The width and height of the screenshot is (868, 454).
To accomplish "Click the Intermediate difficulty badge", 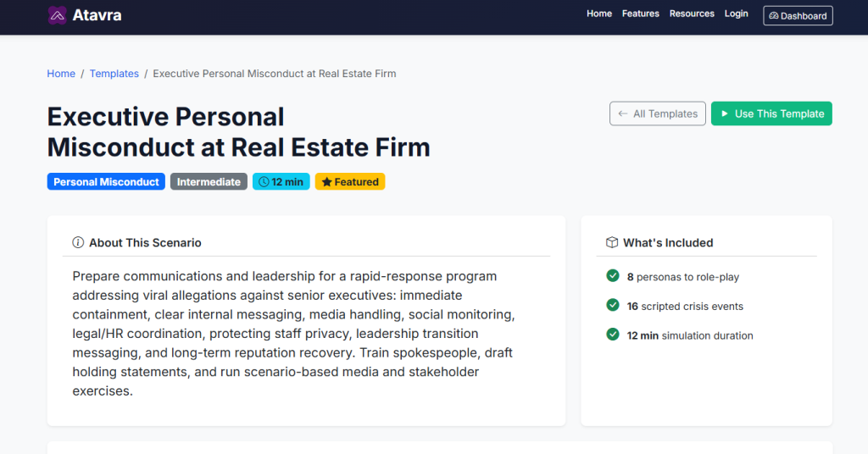I will click(x=209, y=182).
